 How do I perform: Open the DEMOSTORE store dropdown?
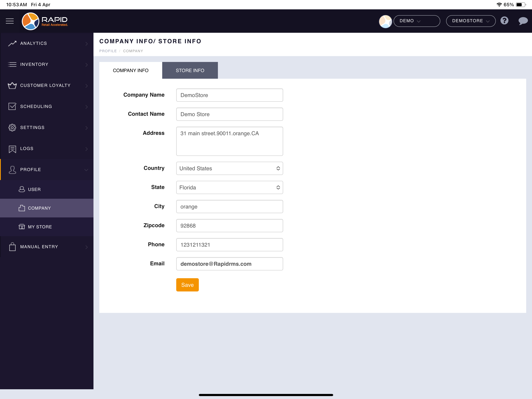(x=470, y=21)
